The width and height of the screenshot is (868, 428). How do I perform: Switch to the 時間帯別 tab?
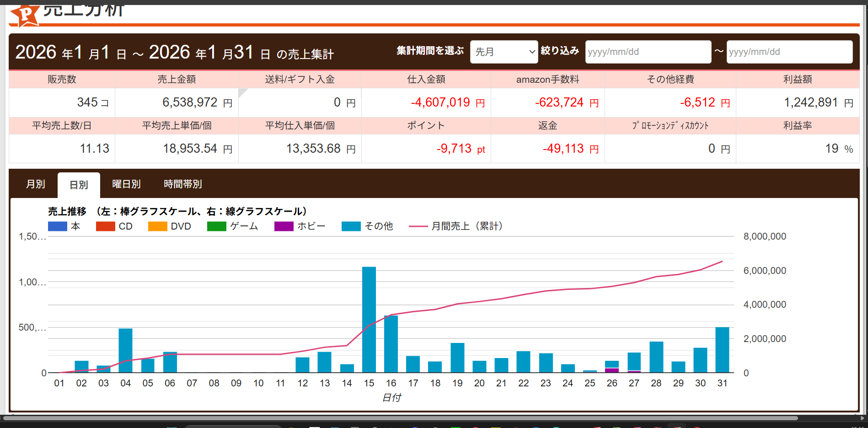point(183,184)
